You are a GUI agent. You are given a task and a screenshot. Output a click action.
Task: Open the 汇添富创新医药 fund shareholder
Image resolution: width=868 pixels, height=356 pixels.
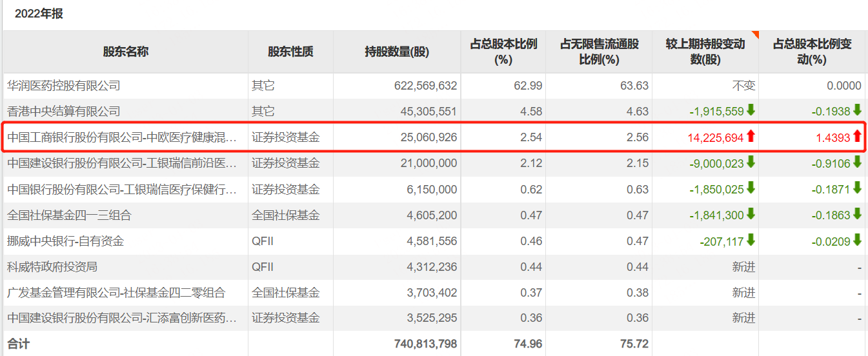point(123,318)
